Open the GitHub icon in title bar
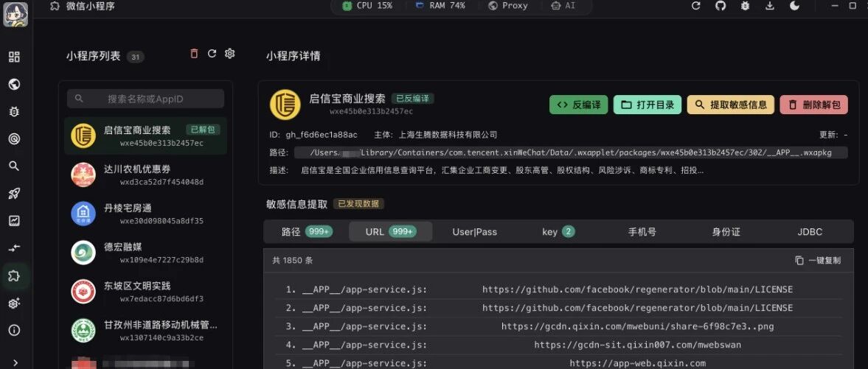The image size is (868, 369). pyautogui.click(x=721, y=6)
